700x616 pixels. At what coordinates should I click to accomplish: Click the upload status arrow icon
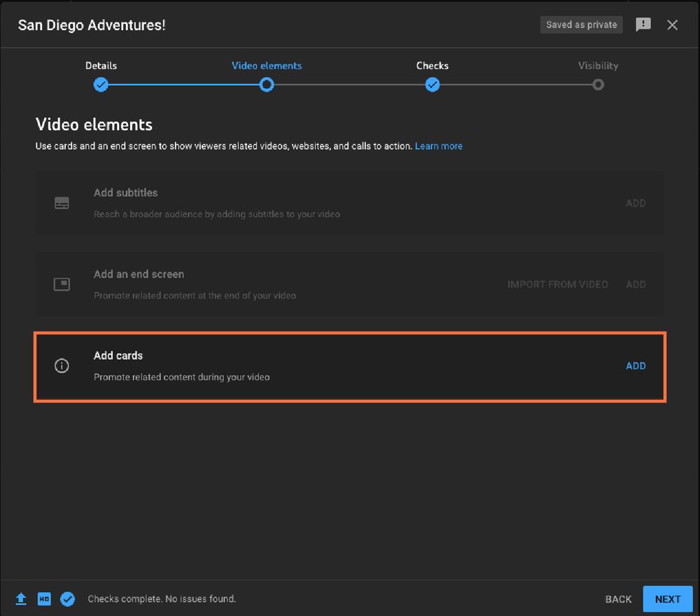(x=21, y=599)
